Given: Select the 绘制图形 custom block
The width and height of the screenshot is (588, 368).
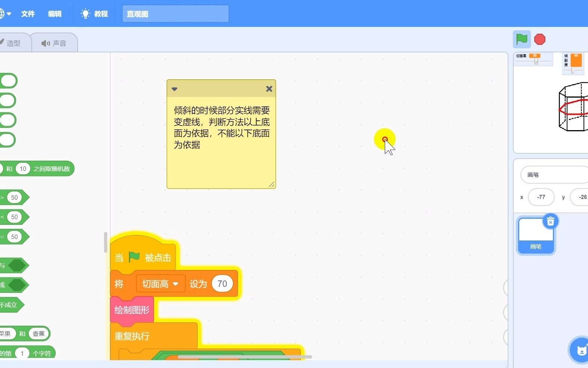Looking at the screenshot, I should click(132, 310).
